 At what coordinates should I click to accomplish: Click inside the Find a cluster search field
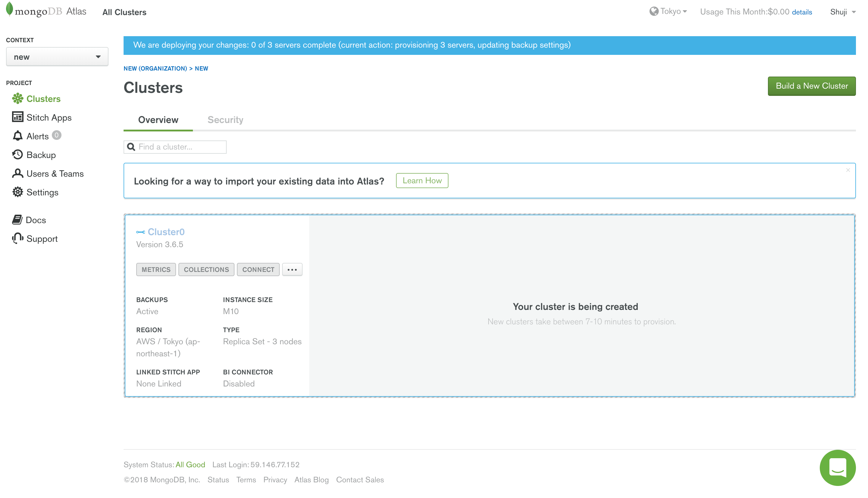175,147
